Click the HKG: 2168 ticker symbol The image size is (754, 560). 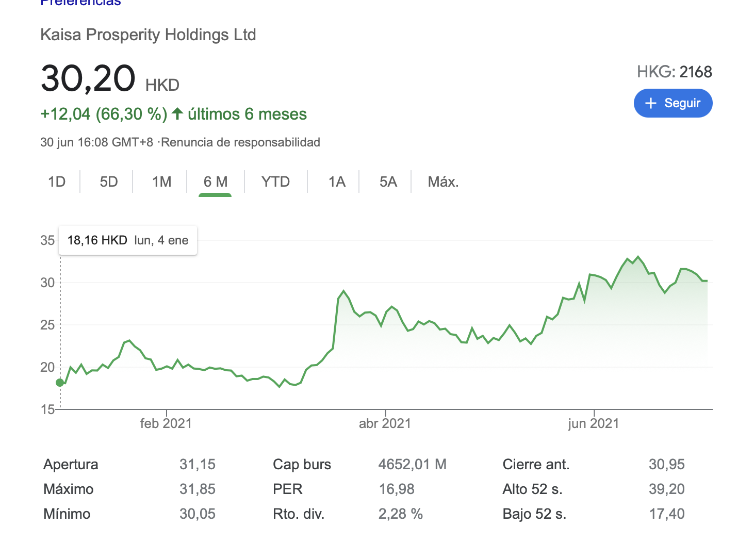(x=675, y=72)
